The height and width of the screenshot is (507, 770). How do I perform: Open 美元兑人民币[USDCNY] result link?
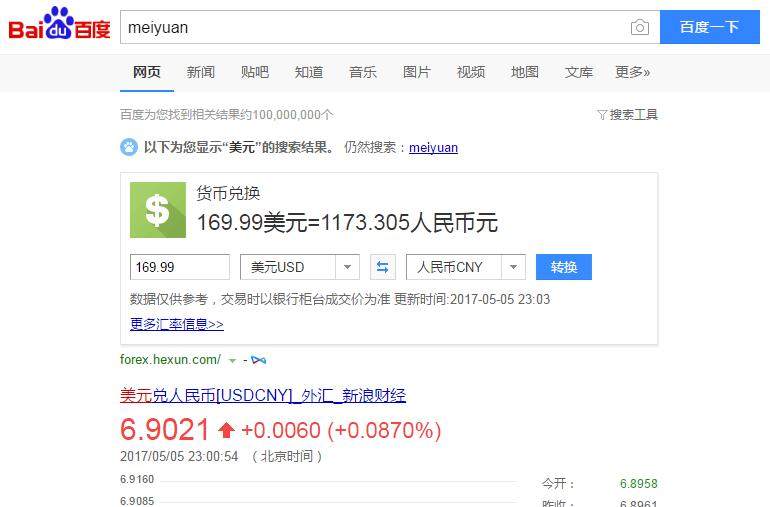click(263, 395)
